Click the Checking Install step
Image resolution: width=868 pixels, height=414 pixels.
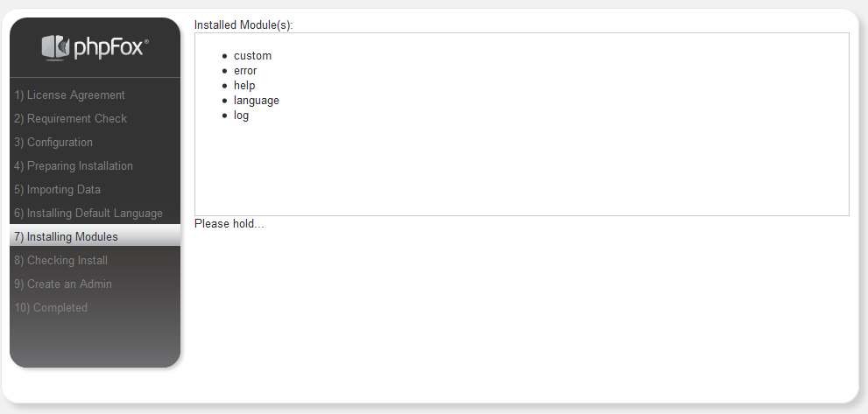point(60,261)
